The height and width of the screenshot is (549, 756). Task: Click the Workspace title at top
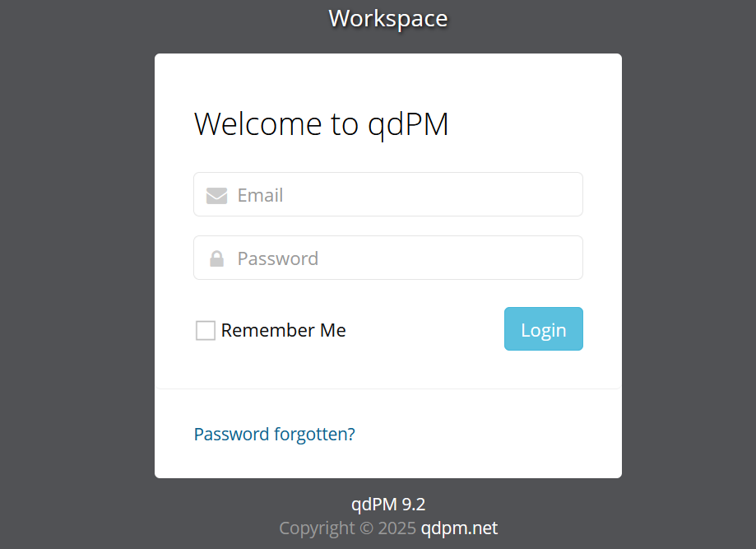388,18
